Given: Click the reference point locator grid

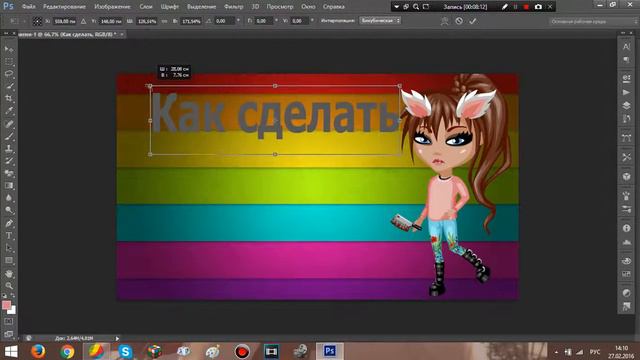Looking at the screenshot, I should (37, 21).
